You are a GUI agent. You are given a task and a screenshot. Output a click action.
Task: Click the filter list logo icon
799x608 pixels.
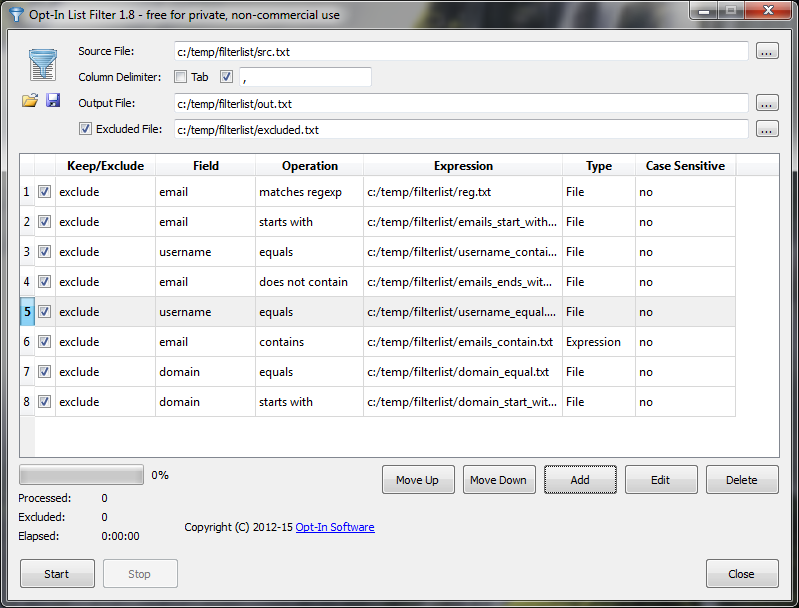click(x=42, y=64)
